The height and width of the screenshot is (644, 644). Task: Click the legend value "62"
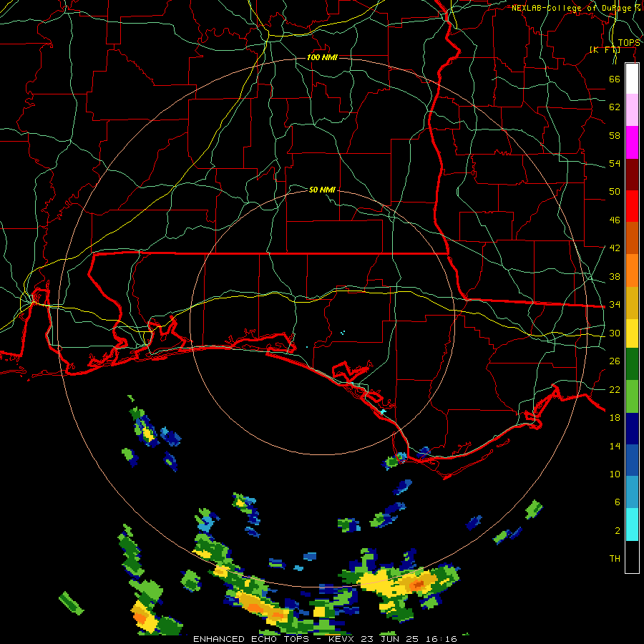[x=615, y=107]
